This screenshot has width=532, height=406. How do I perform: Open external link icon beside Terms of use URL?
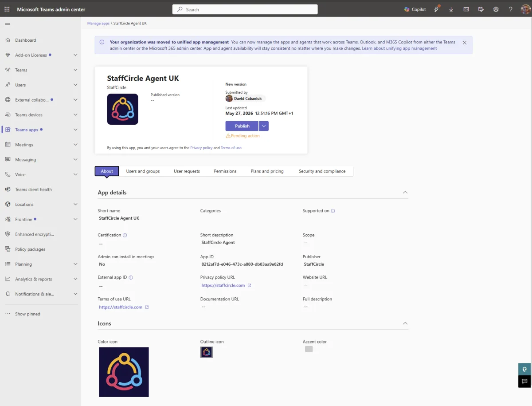147,307
